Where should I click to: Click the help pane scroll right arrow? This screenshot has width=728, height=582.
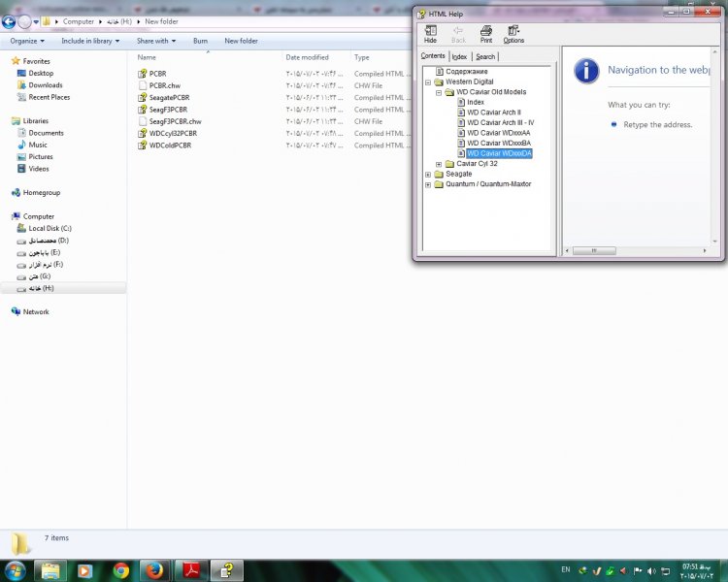705,250
